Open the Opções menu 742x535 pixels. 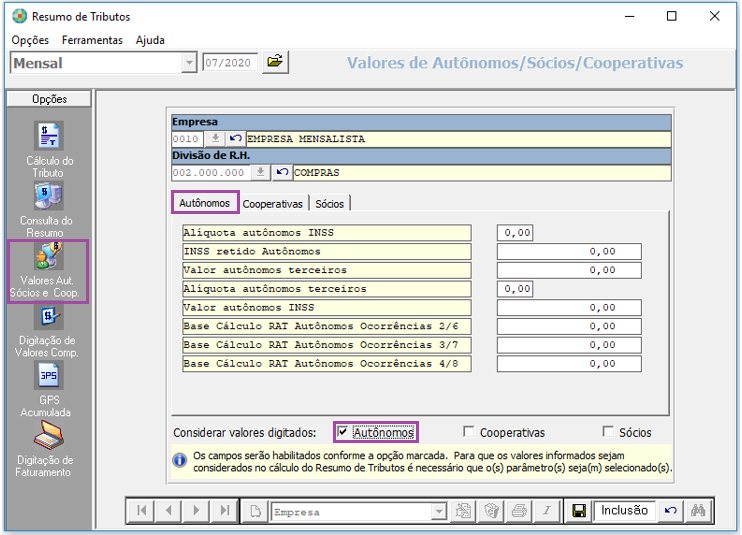tap(30, 40)
